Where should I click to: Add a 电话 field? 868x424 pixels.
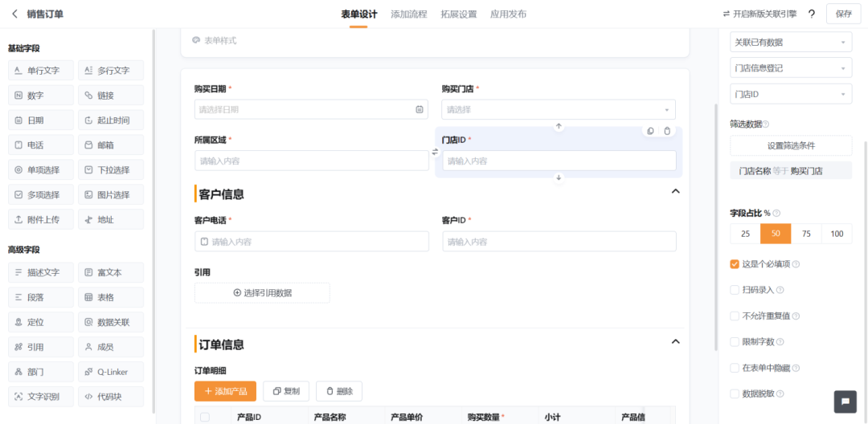click(x=41, y=145)
